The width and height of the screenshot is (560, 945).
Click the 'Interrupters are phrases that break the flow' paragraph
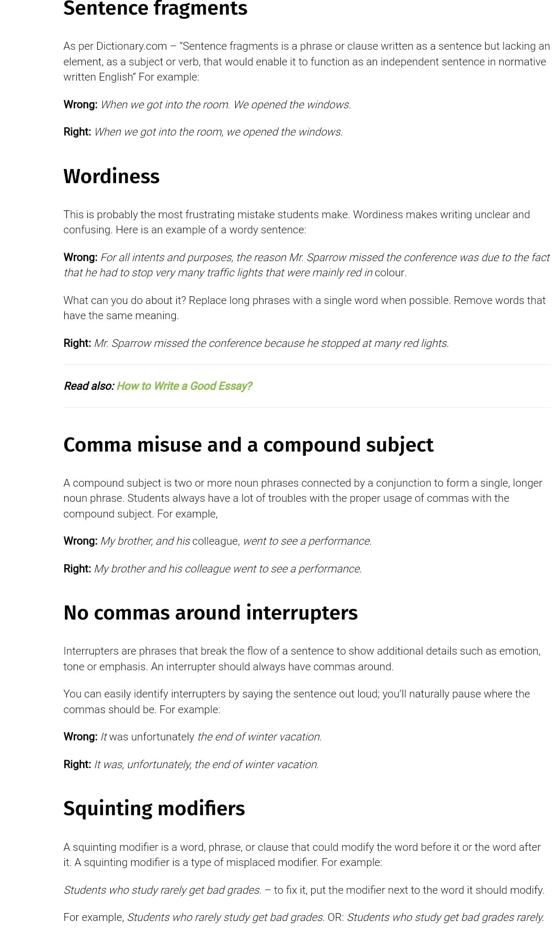tap(302, 659)
